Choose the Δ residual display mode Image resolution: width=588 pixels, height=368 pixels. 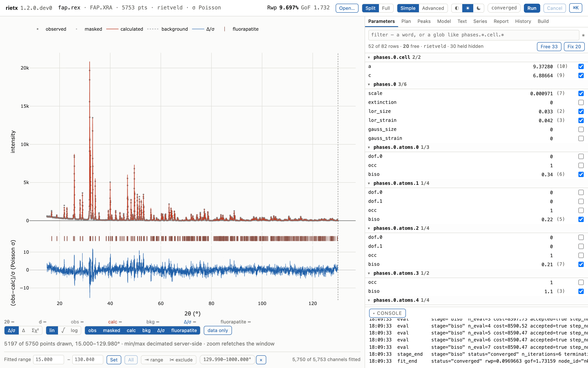[23, 330]
